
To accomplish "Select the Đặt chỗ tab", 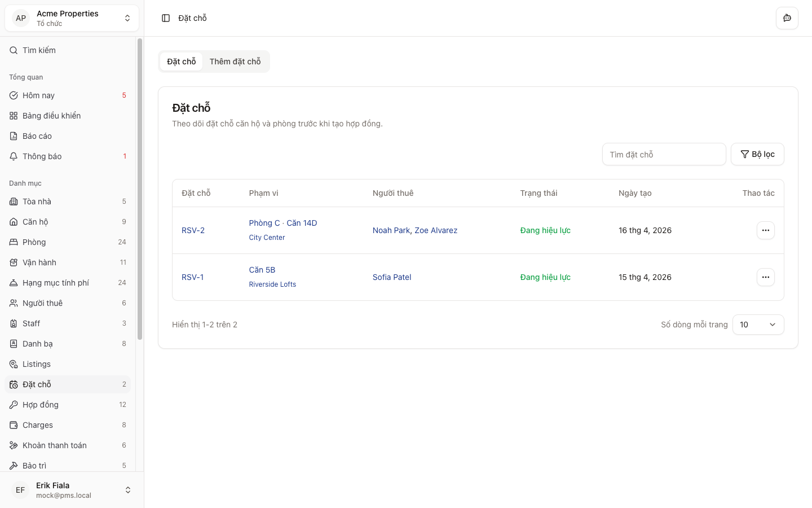I will click(181, 62).
